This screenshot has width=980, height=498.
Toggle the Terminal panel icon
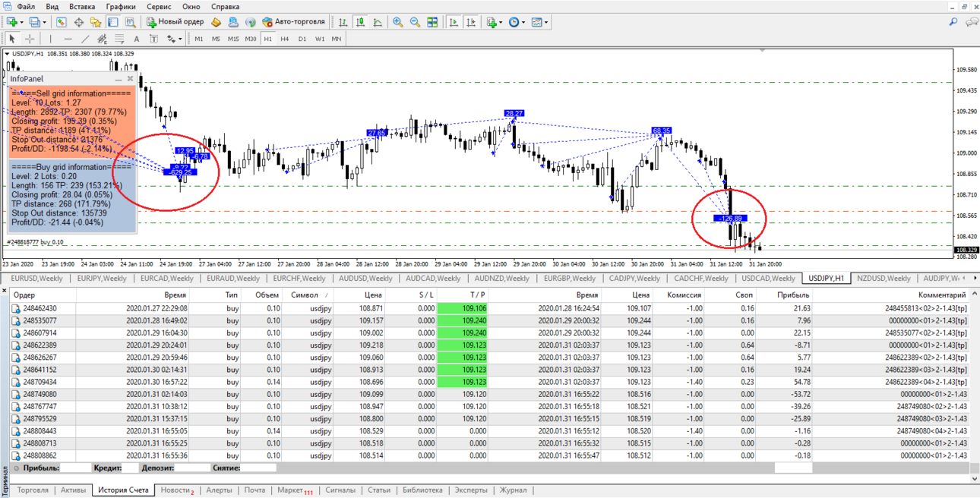coord(113,22)
